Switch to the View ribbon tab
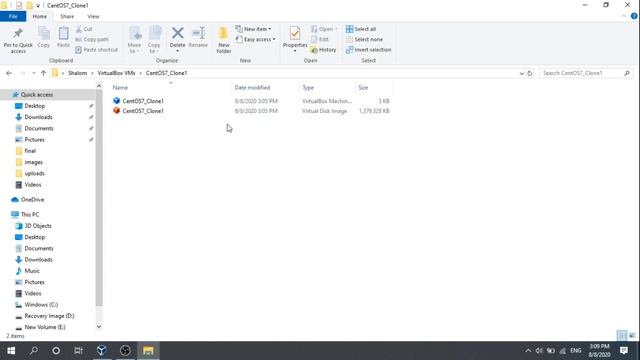The image size is (640, 360). pyautogui.click(x=93, y=16)
